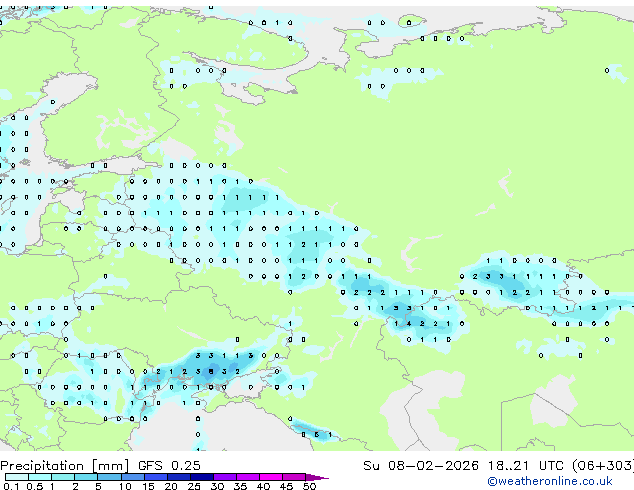Click the 5 to 10 mm legend swatch
The width and height of the screenshot is (634, 490).
tap(109, 477)
